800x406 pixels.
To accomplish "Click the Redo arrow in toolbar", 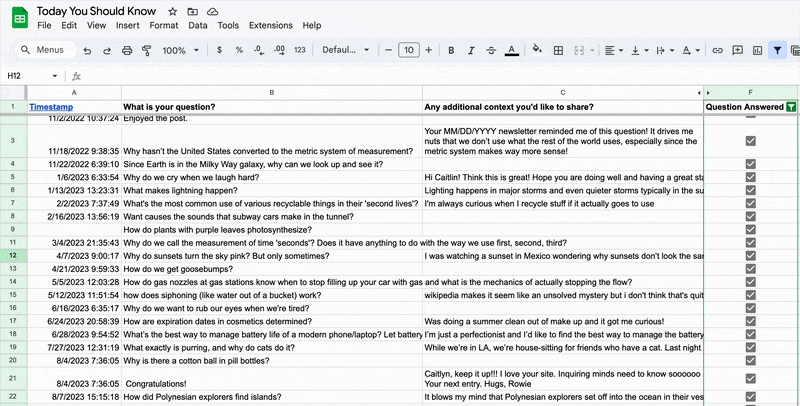I will [x=107, y=50].
